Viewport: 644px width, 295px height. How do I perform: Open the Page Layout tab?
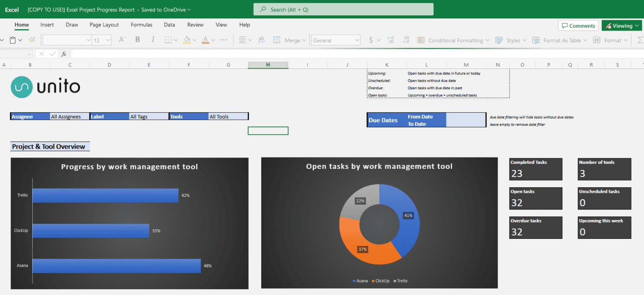(x=104, y=25)
